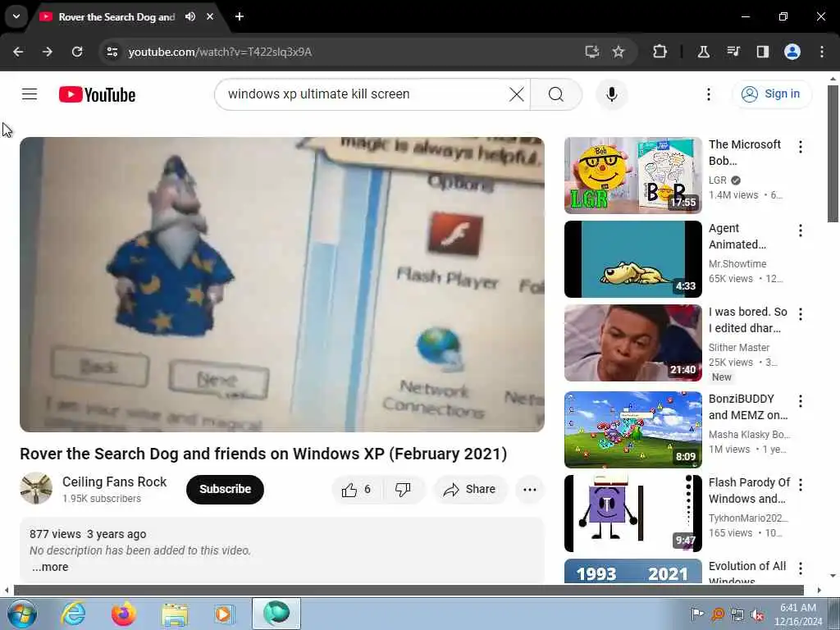Viewport: 840px width, 630px height.
Task: View site information icon in address bar
Action: pos(112,52)
